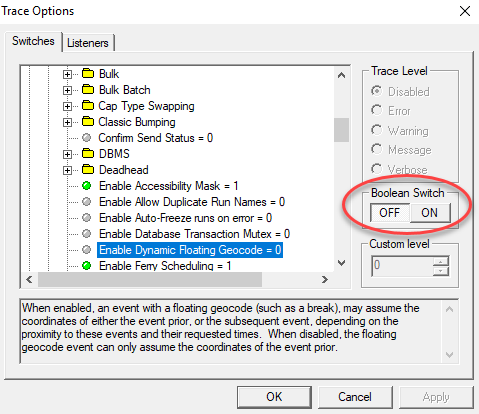Expand the Bulk Batch tree node

[67, 90]
